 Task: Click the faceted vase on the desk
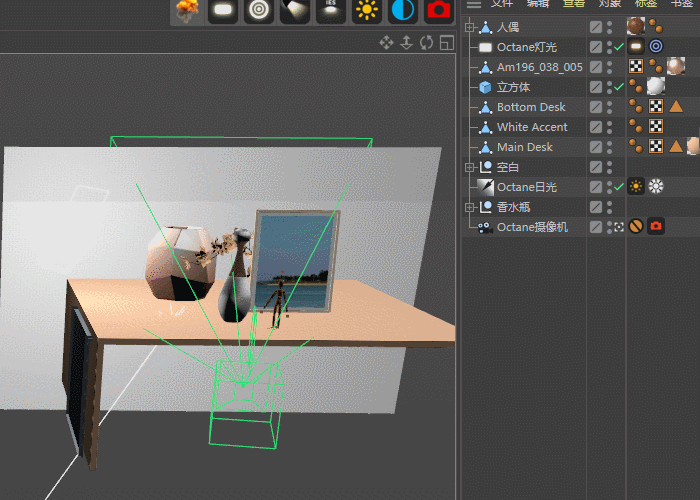(179, 263)
